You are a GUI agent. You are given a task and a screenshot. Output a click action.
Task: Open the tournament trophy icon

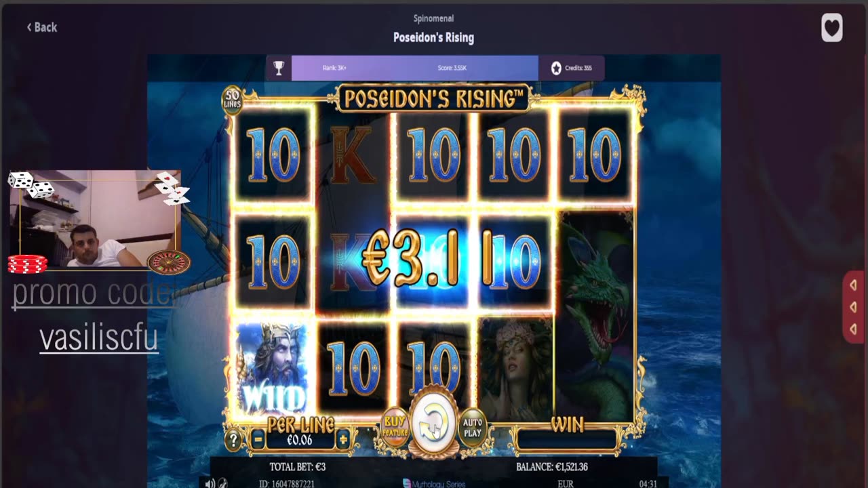pyautogui.click(x=279, y=68)
